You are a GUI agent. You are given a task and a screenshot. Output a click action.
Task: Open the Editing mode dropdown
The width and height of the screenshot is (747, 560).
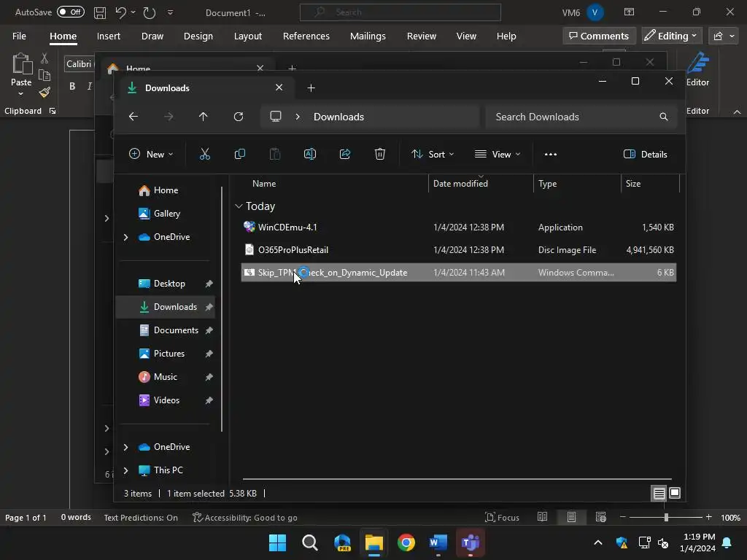pyautogui.click(x=671, y=36)
